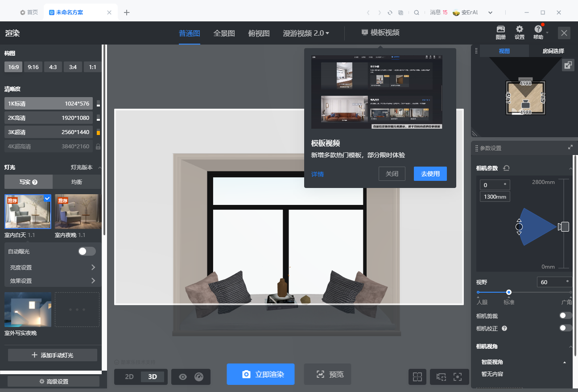
Task: Open 漫游视频 2.0 dropdown
Action: pos(306,33)
